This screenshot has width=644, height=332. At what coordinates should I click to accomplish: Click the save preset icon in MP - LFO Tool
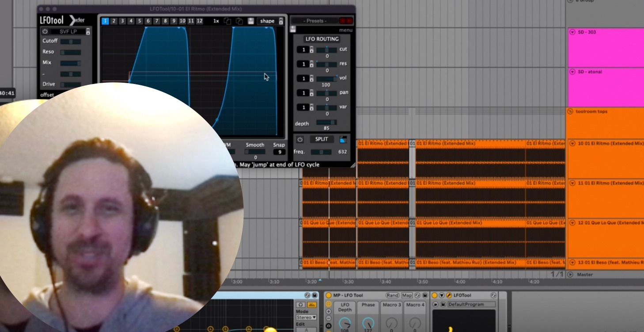424,295
